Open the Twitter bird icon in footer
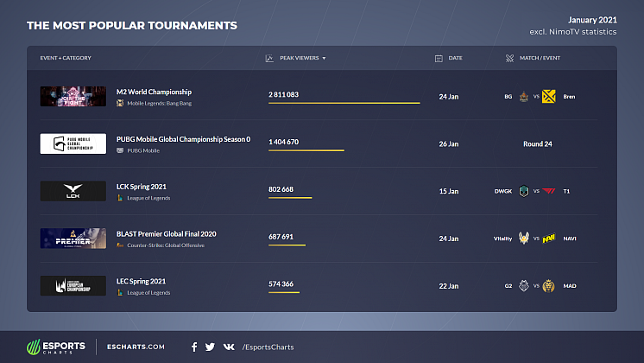 click(x=210, y=347)
